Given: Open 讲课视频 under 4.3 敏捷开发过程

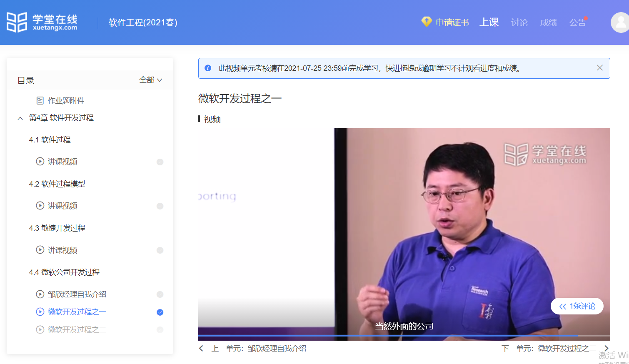Looking at the screenshot, I should (x=62, y=250).
